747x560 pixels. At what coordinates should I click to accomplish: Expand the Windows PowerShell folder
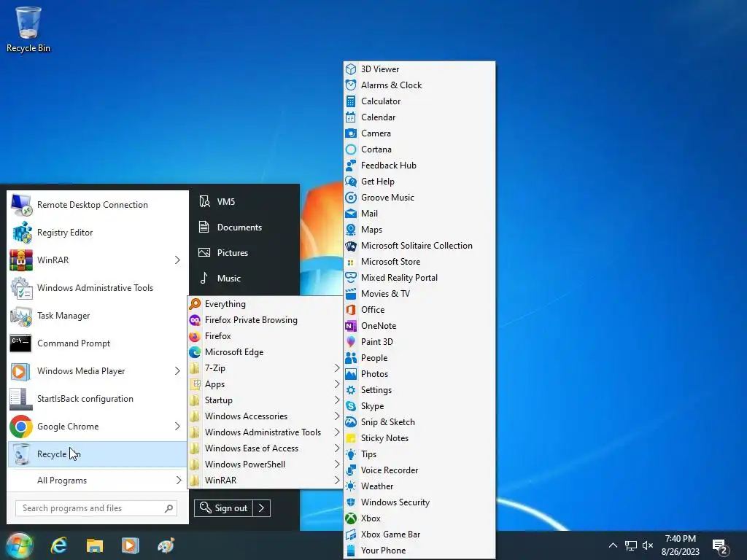click(x=265, y=464)
